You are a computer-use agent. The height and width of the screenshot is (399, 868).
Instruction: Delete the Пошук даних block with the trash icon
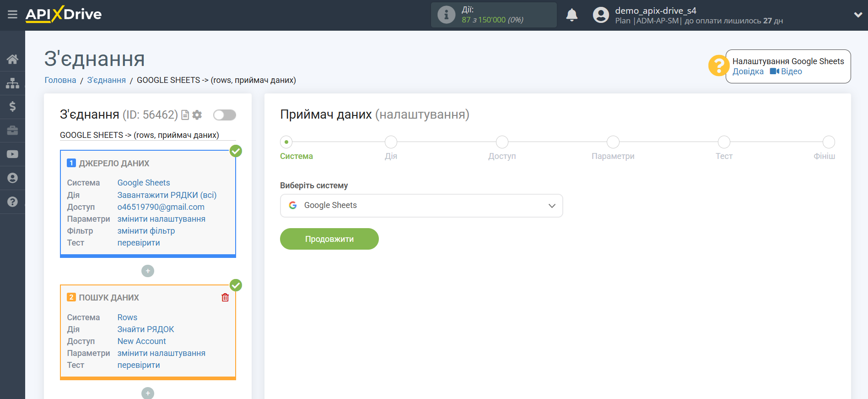tap(225, 298)
